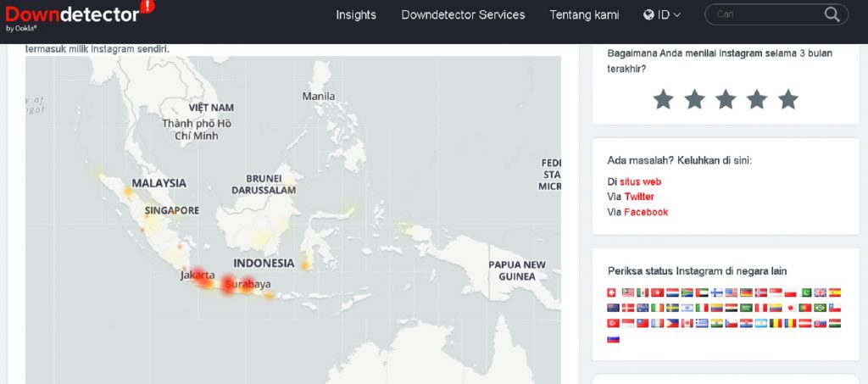Rate Instagram three stars
868x384 pixels.
pos(726,99)
